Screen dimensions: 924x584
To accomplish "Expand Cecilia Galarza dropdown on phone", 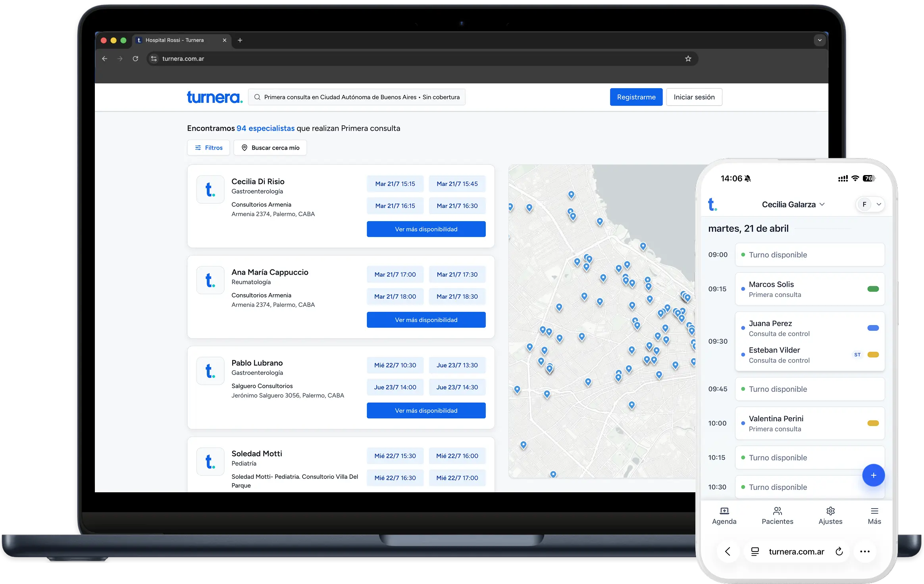I will 793,204.
